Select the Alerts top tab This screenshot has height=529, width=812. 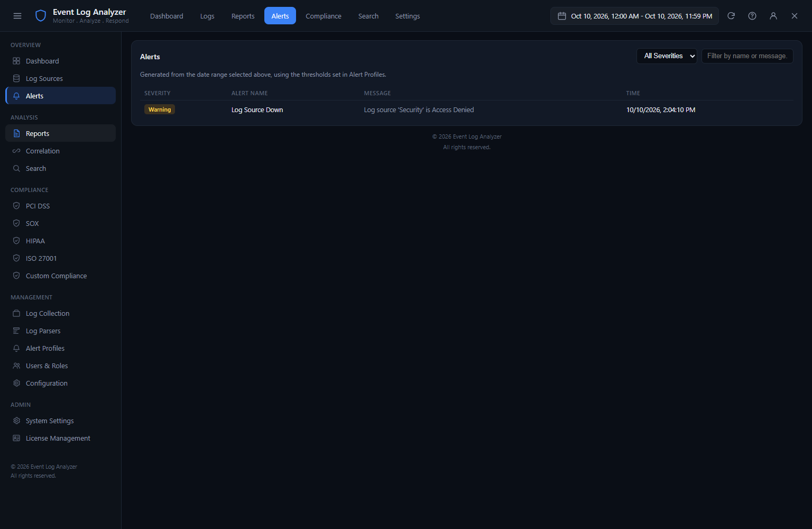(280, 16)
